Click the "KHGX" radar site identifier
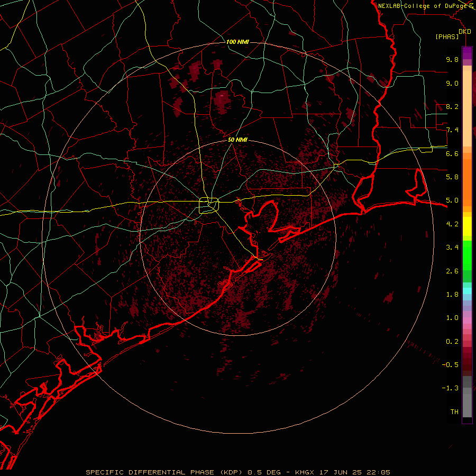 click(x=305, y=472)
